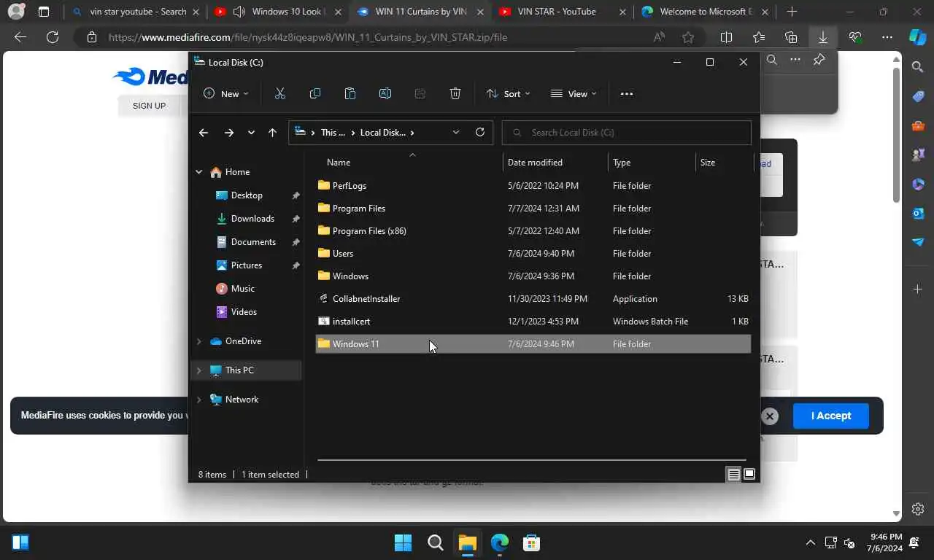The height and width of the screenshot is (560, 934).
Task: Click the Edge favorites star icon
Action: click(x=688, y=37)
